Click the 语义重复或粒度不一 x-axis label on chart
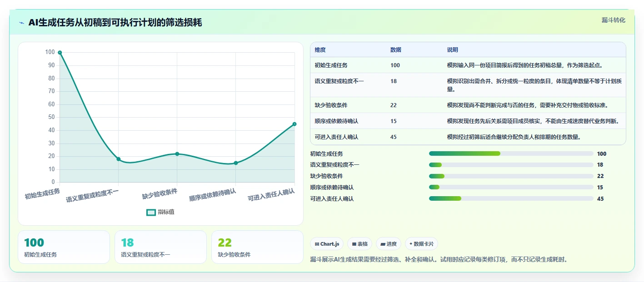This screenshot has height=282, width=644. tap(92, 196)
